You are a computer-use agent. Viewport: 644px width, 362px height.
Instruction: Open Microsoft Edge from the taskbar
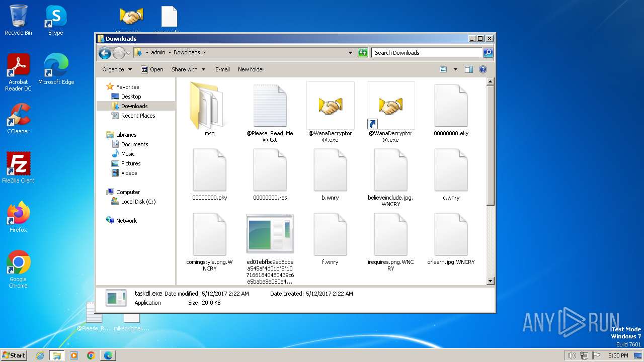coord(108,355)
